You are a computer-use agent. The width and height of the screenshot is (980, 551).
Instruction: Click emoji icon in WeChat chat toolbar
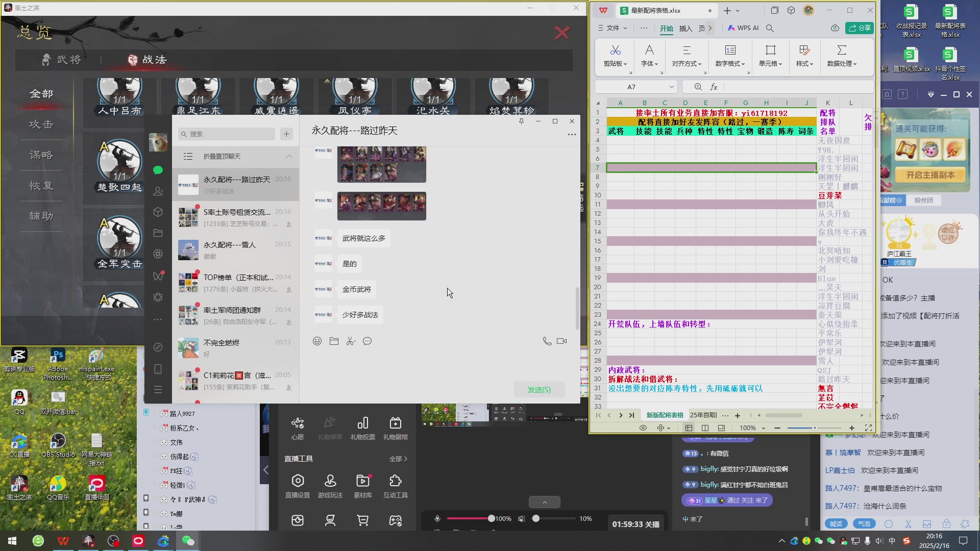317,341
